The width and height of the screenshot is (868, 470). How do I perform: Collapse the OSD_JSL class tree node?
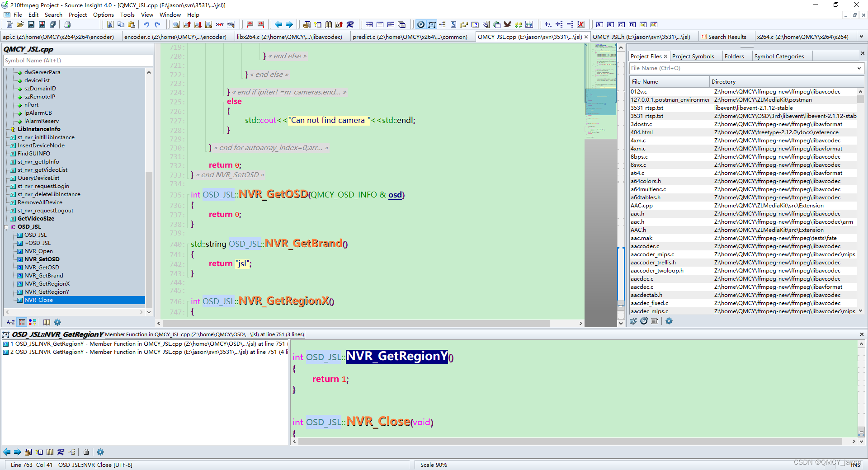click(x=6, y=227)
